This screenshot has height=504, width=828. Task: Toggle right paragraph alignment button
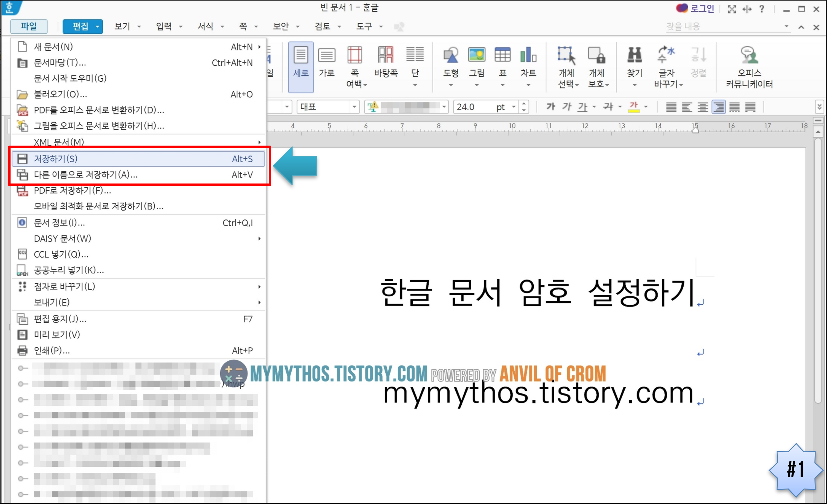point(718,107)
